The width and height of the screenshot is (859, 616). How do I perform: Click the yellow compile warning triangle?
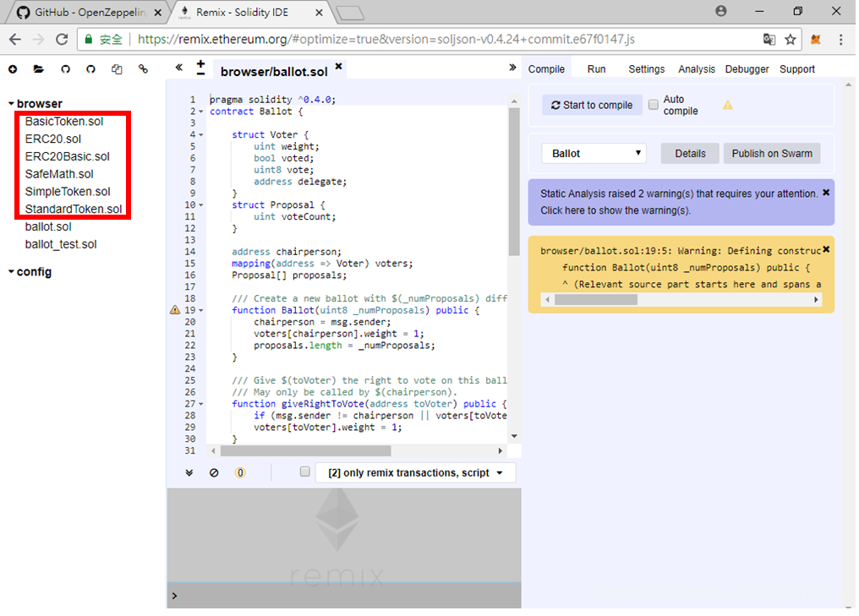click(727, 105)
